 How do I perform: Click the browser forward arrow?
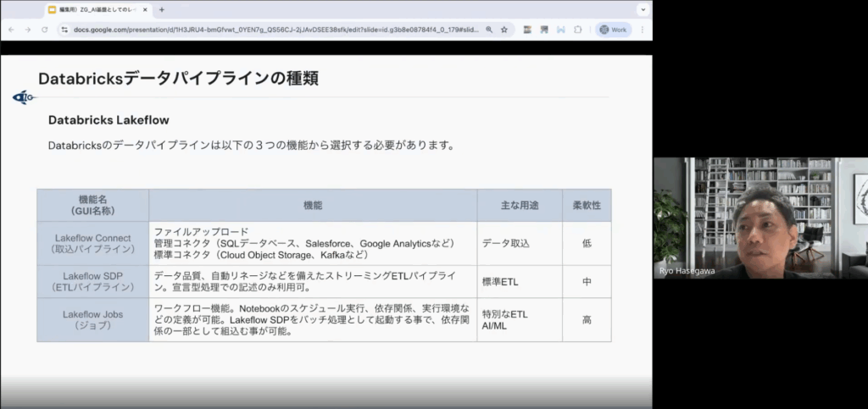pos(27,29)
